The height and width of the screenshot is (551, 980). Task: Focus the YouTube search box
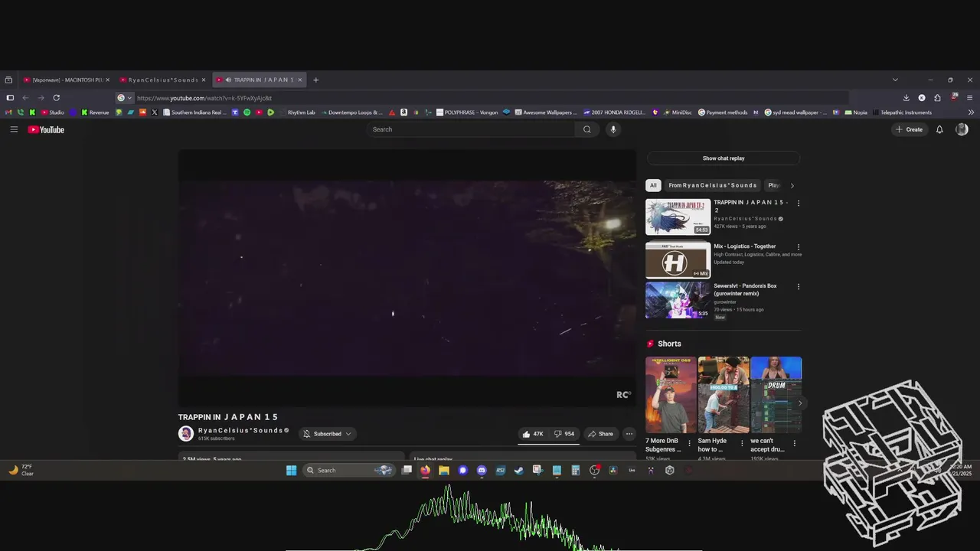pyautogui.click(x=471, y=129)
